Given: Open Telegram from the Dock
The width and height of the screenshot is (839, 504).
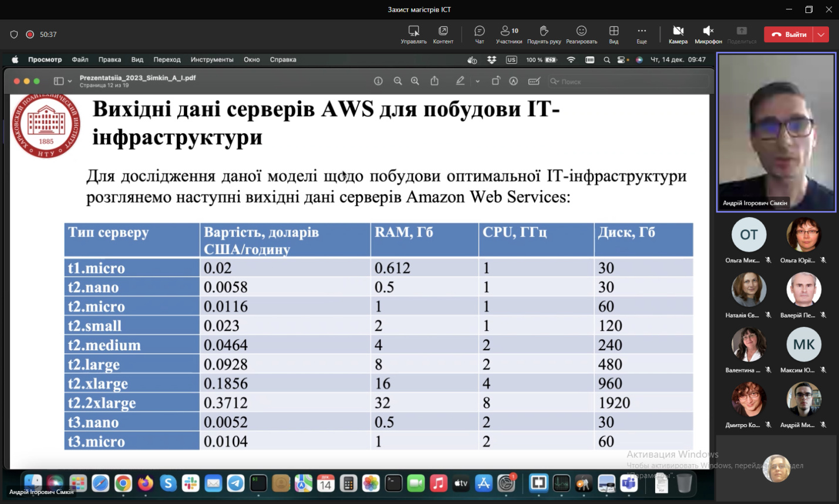Looking at the screenshot, I should (x=236, y=483).
